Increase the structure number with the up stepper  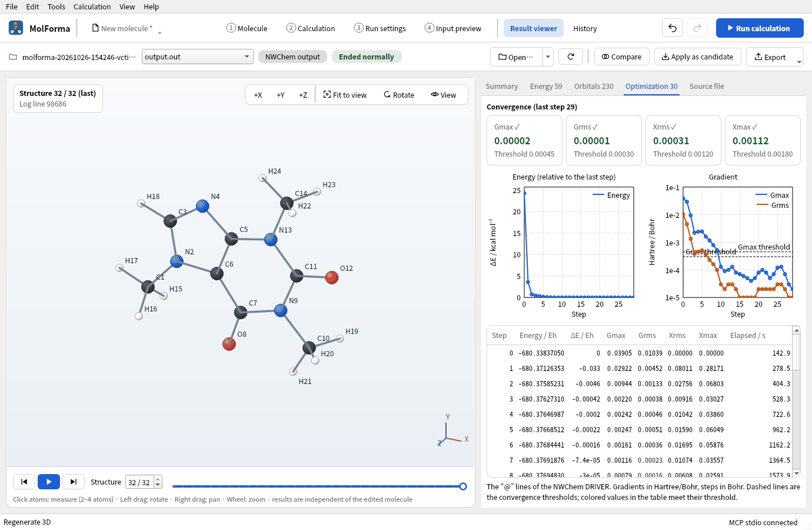pyautogui.click(x=158, y=479)
